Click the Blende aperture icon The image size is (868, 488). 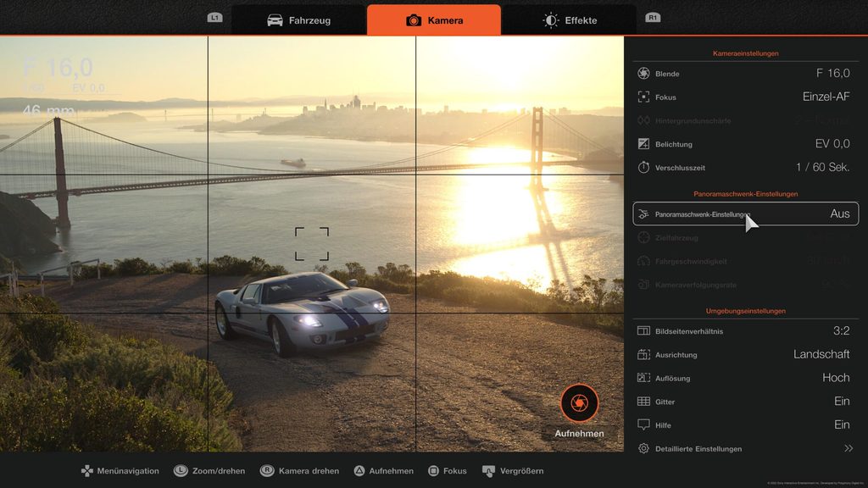(x=643, y=74)
